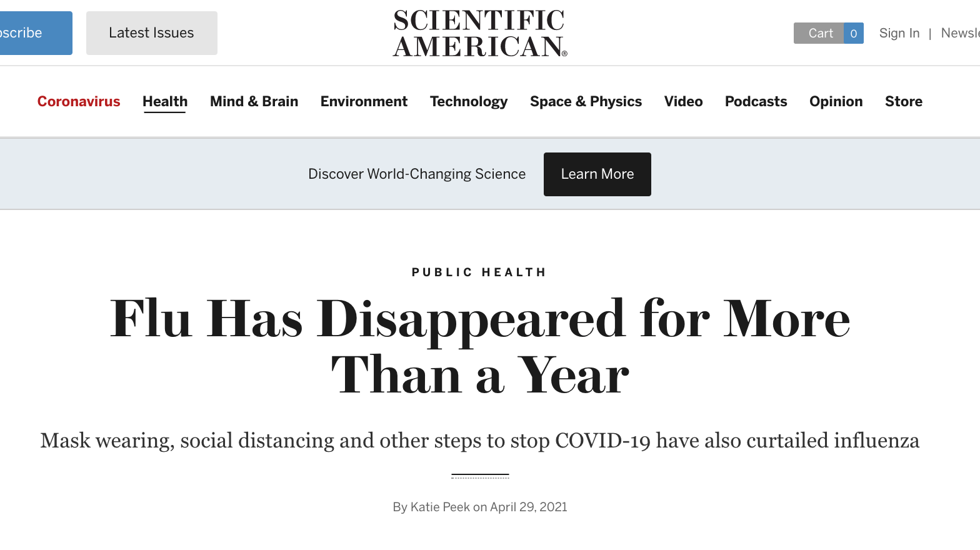Click the Sign In link
This screenshot has width=980, height=550.
click(x=899, y=33)
